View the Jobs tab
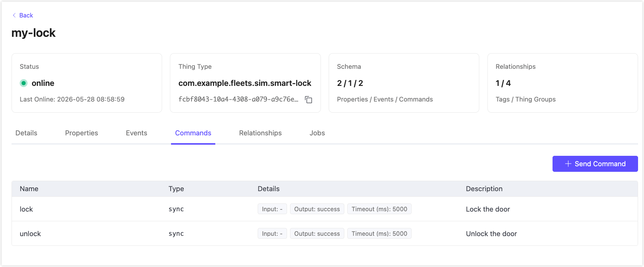Screen dimensions: 644x267 [317, 133]
